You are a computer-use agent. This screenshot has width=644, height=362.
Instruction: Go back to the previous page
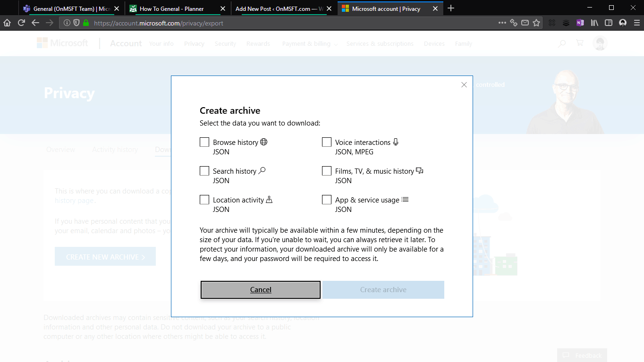point(35,23)
